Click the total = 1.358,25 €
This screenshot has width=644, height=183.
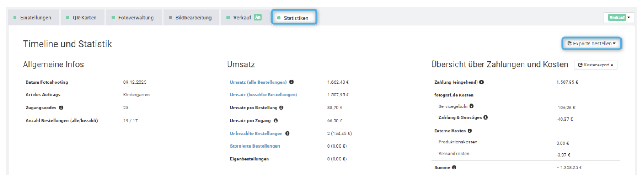[x=569, y=167]
